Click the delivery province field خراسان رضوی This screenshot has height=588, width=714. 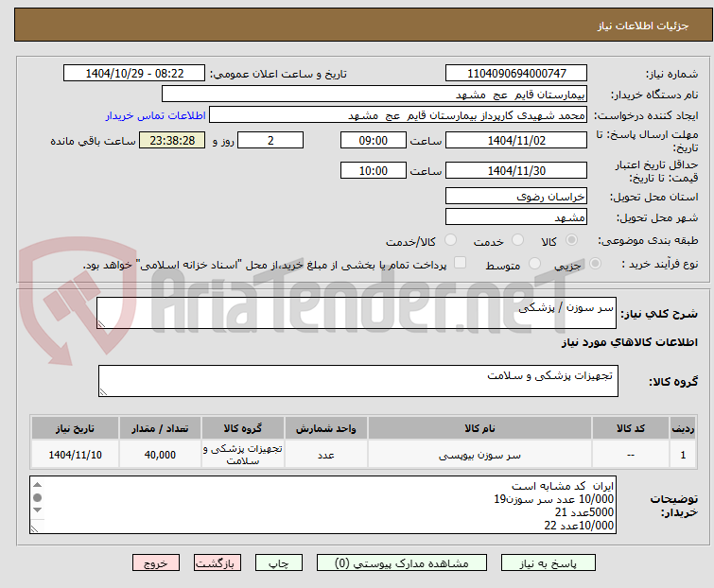[x=516, y=196]
